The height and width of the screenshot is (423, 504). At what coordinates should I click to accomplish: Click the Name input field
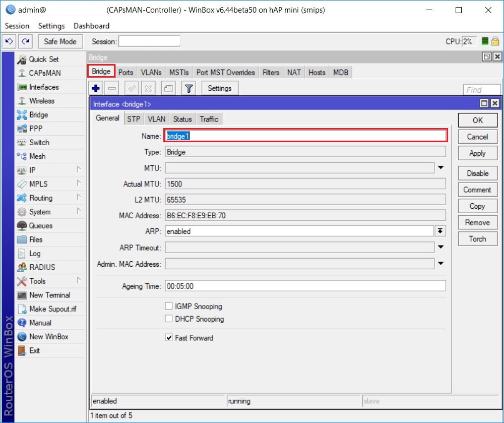coord(305,135)
